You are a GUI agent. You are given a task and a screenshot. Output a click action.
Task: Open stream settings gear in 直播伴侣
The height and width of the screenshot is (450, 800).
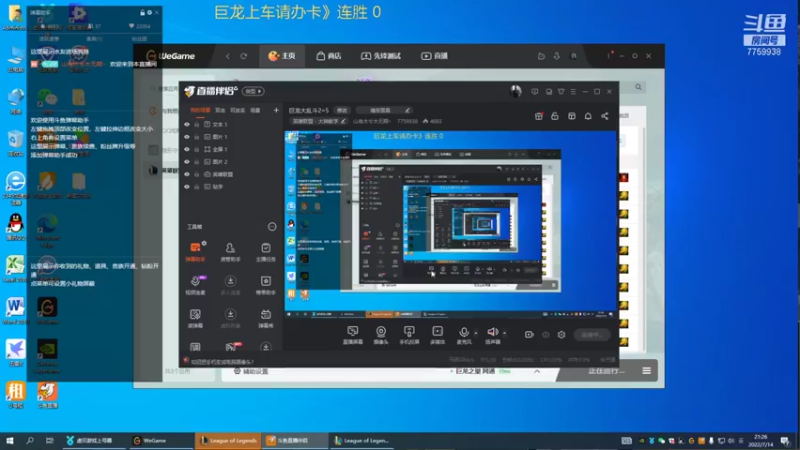click(561, 335)
